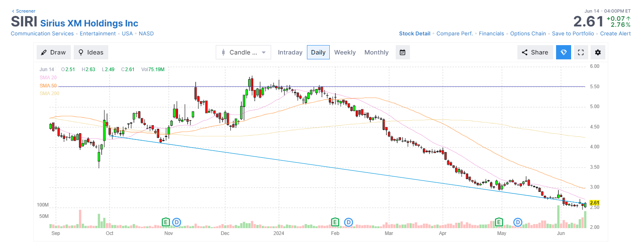644x248 pixels.
Task: Open Communication Services sector link
Action: point(42,34)
